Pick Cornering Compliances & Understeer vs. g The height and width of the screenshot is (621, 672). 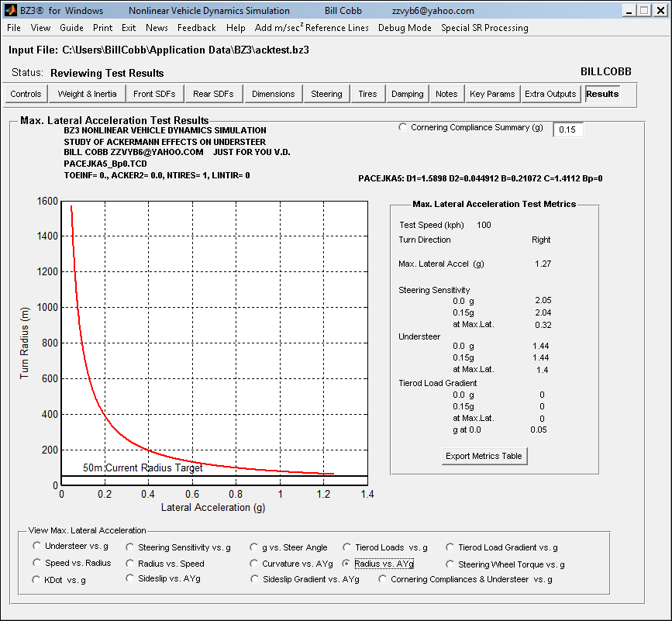(383, 579)
